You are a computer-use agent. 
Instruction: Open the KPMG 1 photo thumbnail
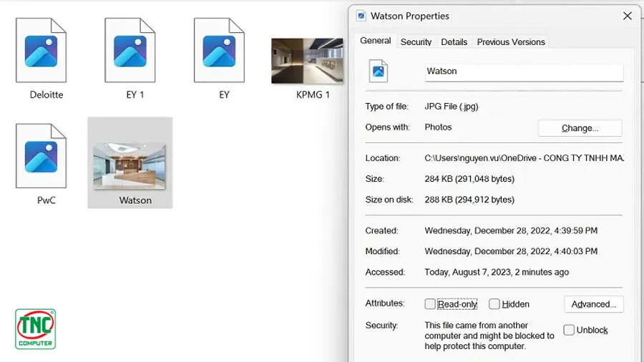coord(307,61)
